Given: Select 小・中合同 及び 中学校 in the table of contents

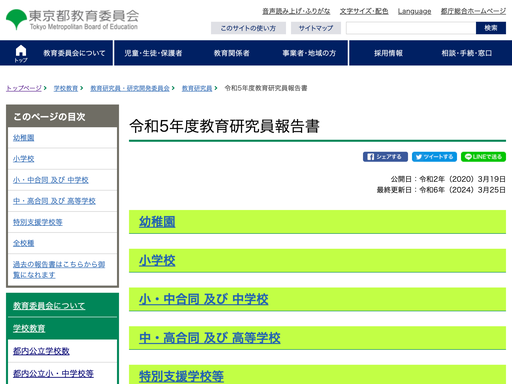Looking at the screenshot, I should tap(51, 180).
